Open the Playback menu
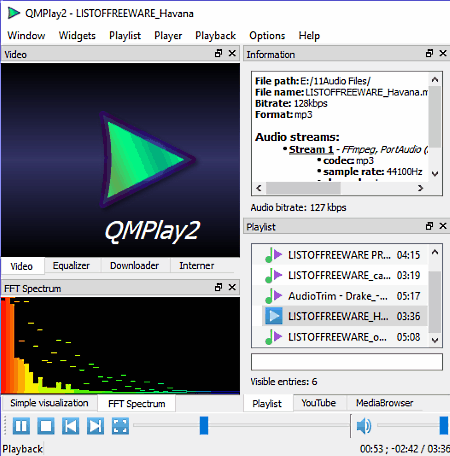Screen dimensions: 450x456 pyautogui.click(x=216, y=35)
